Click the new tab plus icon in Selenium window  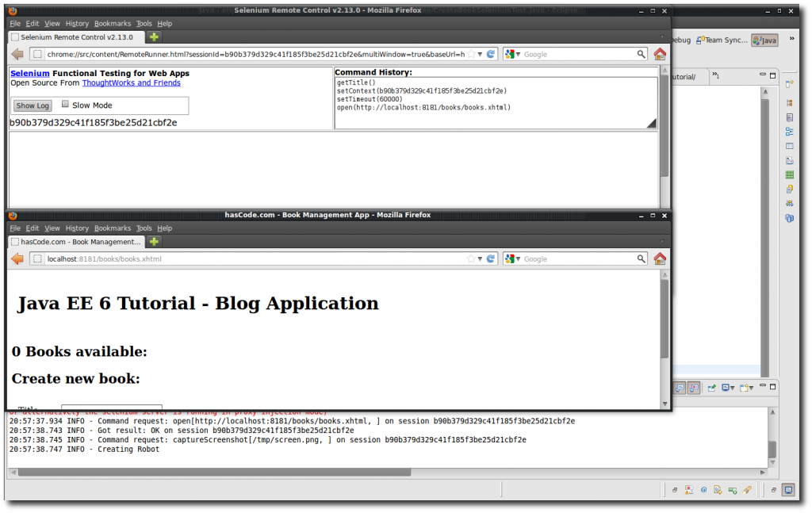154,36
